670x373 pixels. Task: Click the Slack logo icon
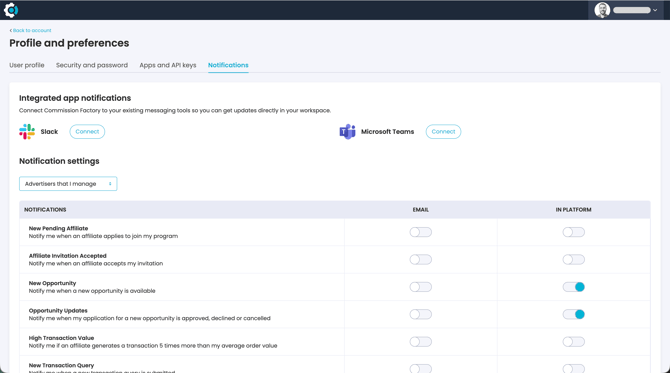pyautogui.click(x=27, y=132)
